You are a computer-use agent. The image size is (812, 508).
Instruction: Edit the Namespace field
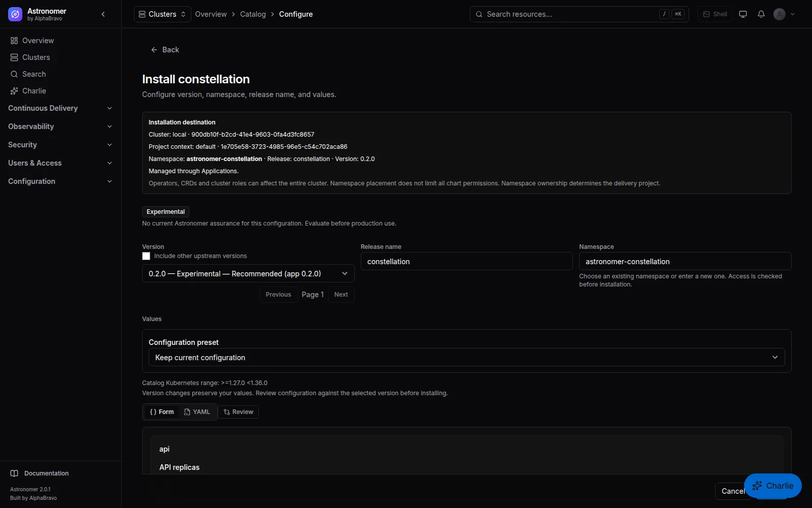coord(685,262)
